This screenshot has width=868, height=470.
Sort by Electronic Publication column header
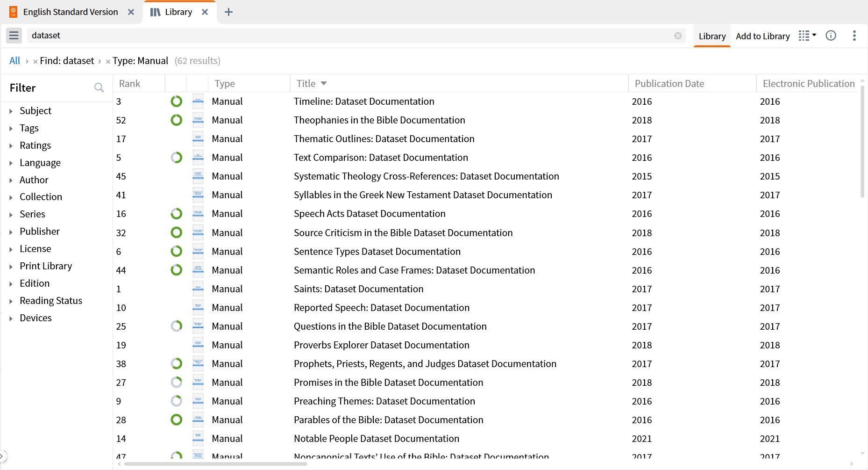pos(809,84)
